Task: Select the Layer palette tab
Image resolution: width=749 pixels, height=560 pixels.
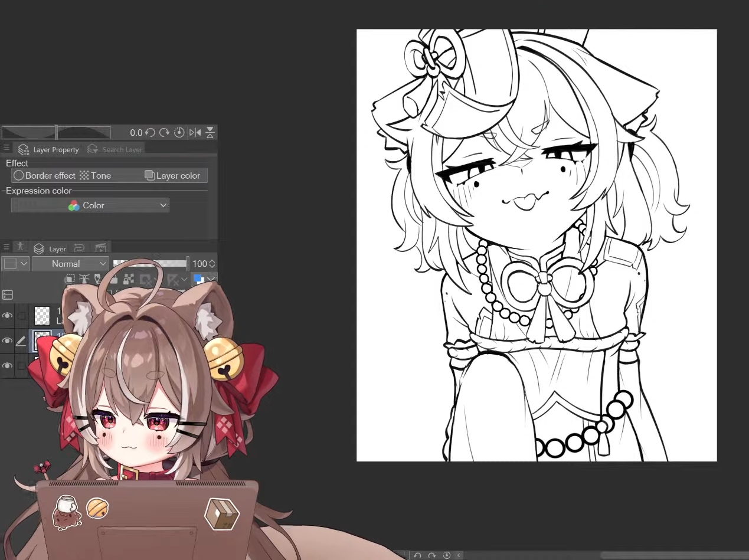Action: (x=50, y=249)
